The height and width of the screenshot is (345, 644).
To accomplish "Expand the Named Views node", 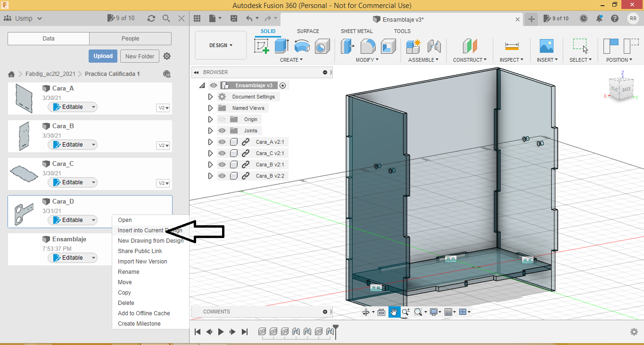I will click(211, 108).
